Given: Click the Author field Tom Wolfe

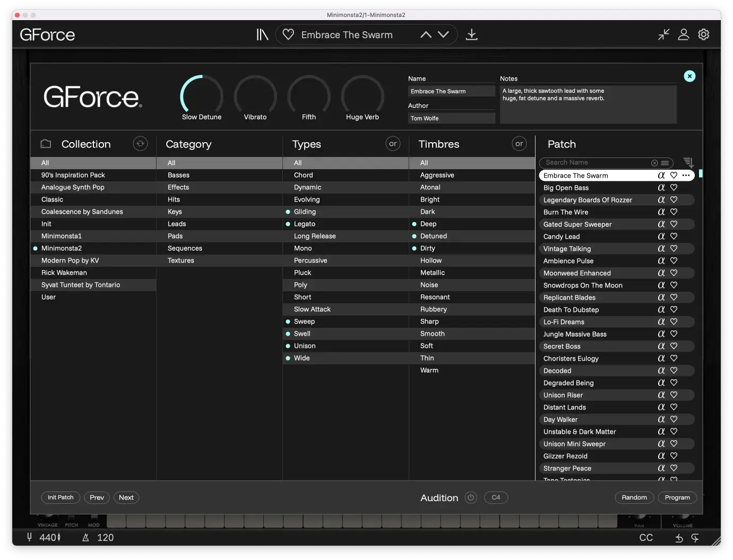Looking at the screenshot, I should pos(451,118).
